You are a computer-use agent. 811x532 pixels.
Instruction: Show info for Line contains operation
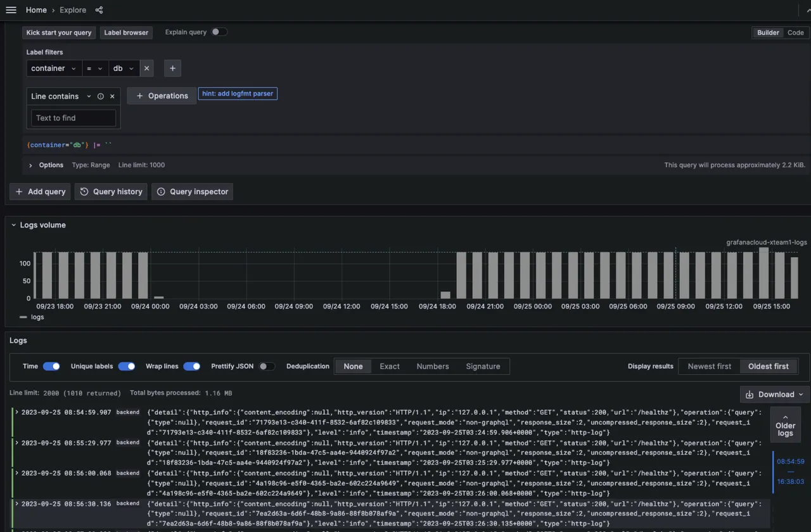[x=101, y=96]
